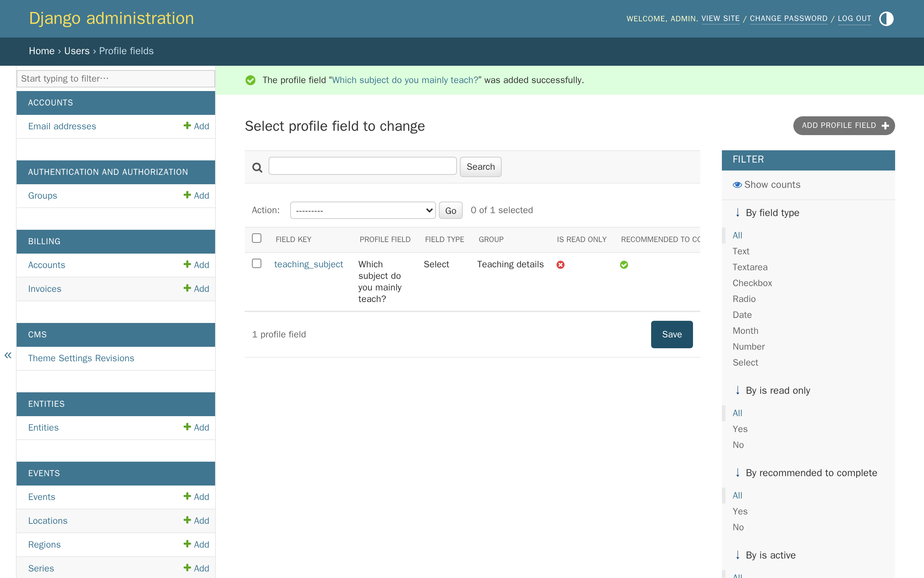The image size is (924, 578).
Task: Toggle the light/dark theme icon
Action: [x=886, y=18]
